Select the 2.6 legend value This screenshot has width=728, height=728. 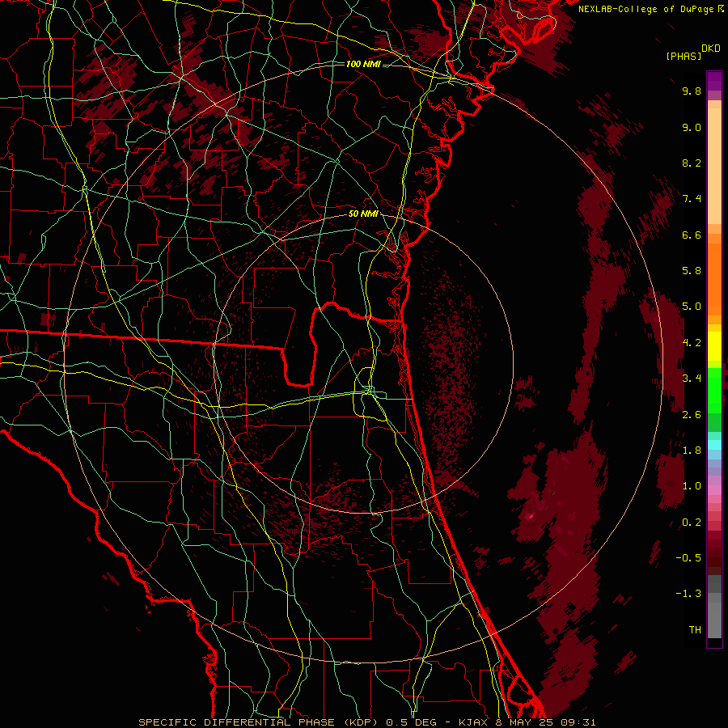pyautogui.click(x=692, y=415)
